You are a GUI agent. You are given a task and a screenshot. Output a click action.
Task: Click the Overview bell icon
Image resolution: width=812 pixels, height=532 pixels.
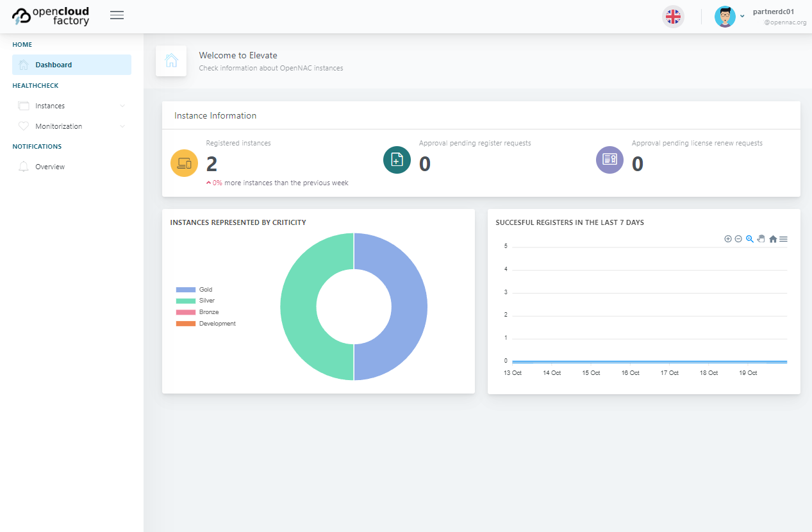(x=24, y=167)
